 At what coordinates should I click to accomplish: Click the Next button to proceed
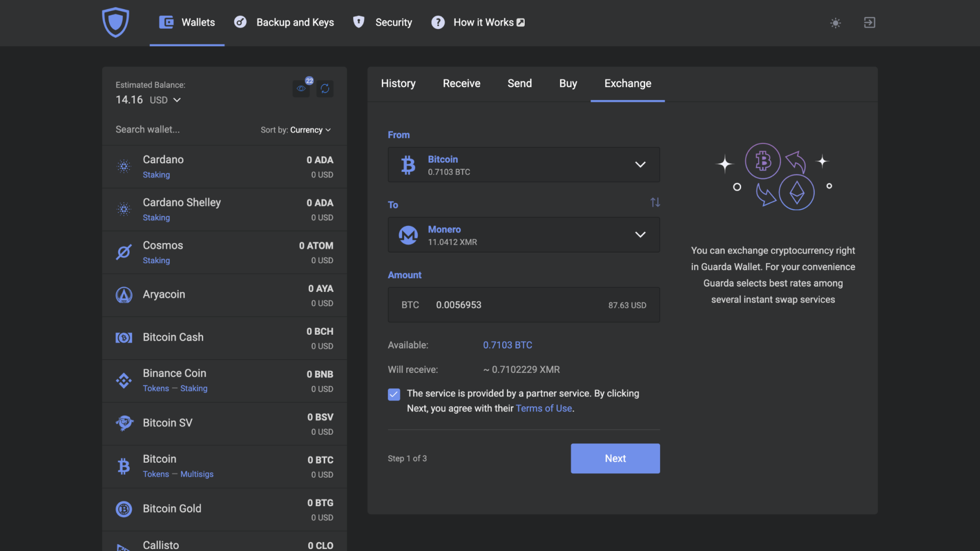pyautogui.click(x=615, y=458)
